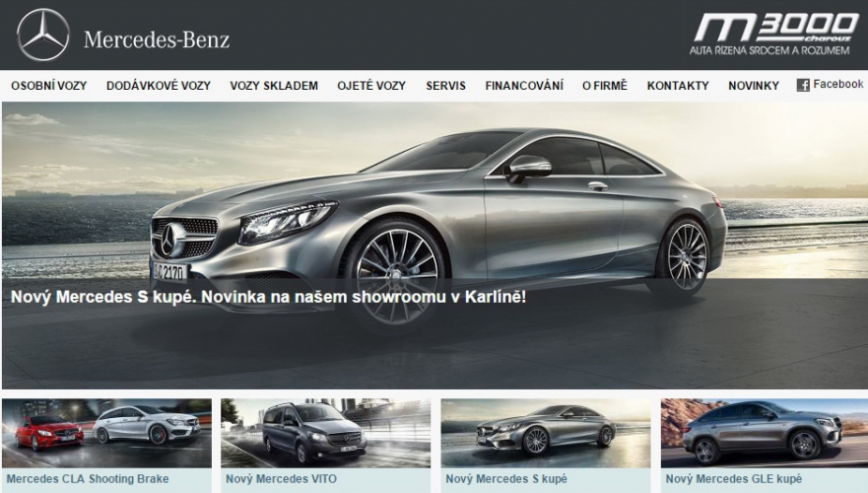Click the hero S kupé banner image
The image size is (868, 493).
[434, 245]
